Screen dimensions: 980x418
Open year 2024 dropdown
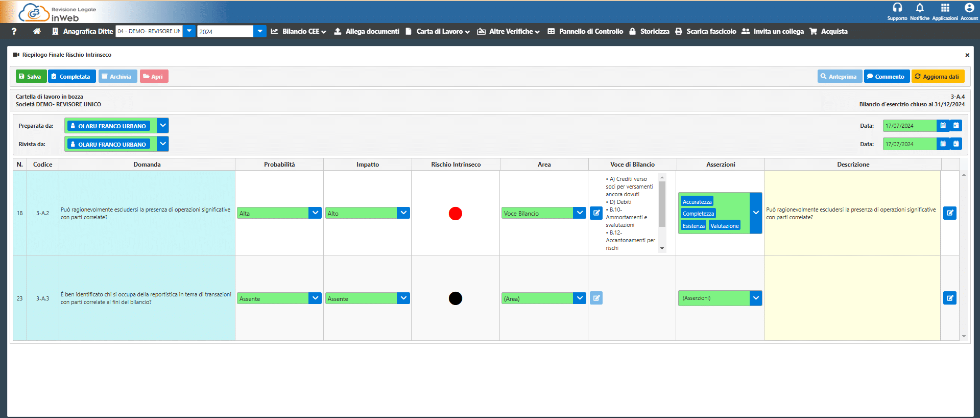260,31
